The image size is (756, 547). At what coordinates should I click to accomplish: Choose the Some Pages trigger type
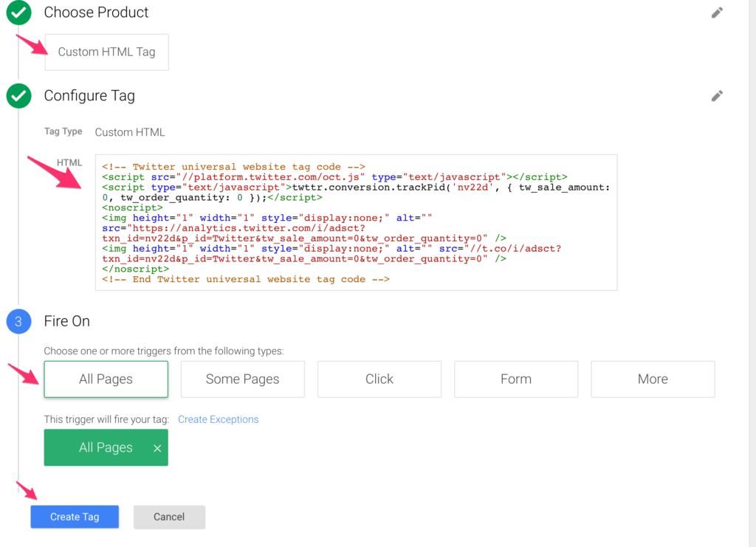pyautogui.click(x=242, y=379)
